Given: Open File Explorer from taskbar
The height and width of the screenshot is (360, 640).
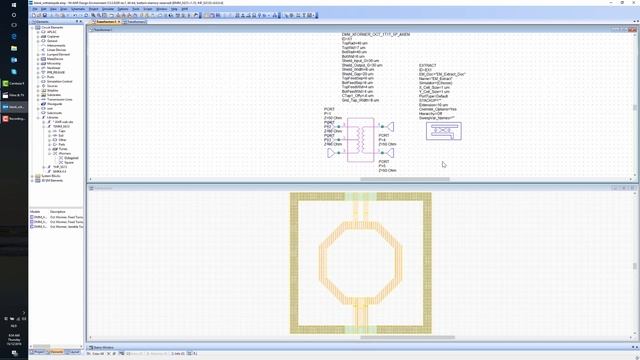Looking at the screenshot, I should click(x=14, y=48).
